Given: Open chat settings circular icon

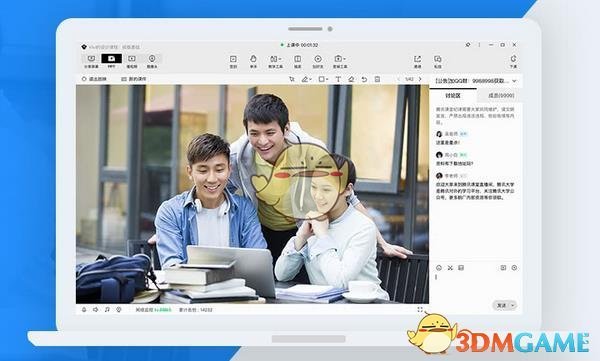Looking at the screenshot, I should coord(514,268).
